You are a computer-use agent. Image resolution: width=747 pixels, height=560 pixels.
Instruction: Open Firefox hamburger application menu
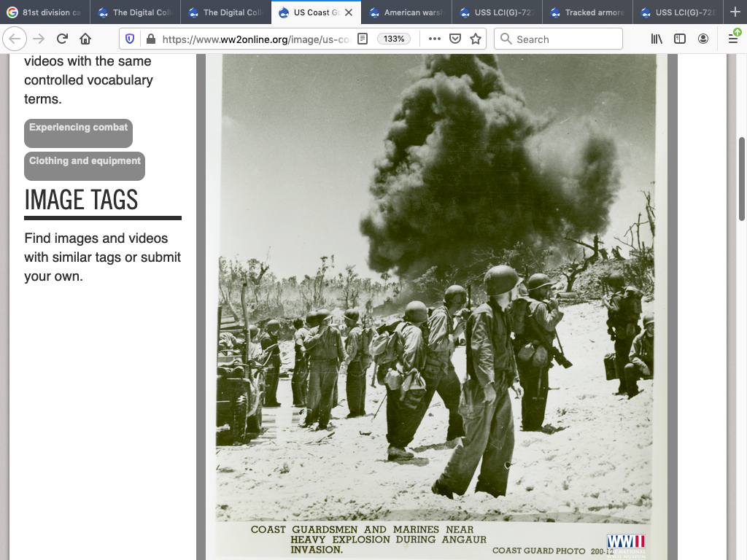733,39
